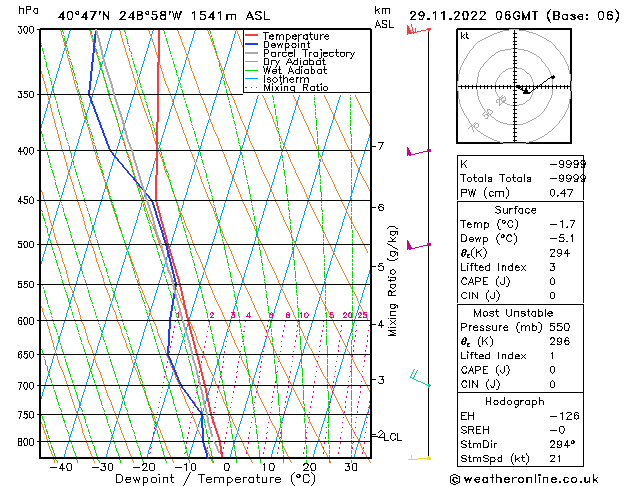Click the surface theta-e value 294

click(560, 253)
